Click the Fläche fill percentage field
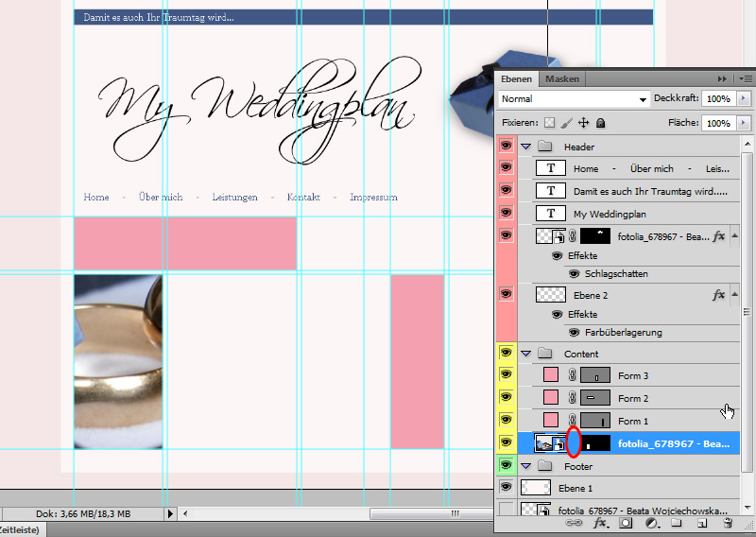 tap(718, 123)
